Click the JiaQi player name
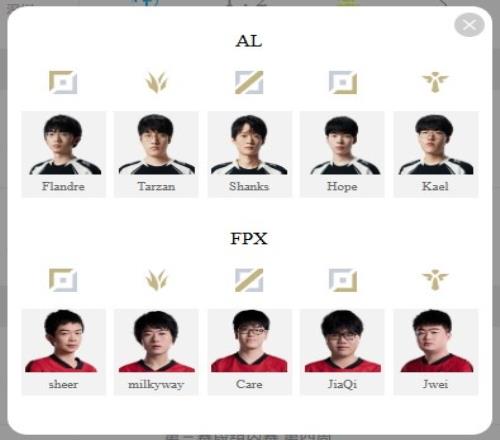Image resolution: width=500 pixels, height=440 pixels. click(342, 384)
